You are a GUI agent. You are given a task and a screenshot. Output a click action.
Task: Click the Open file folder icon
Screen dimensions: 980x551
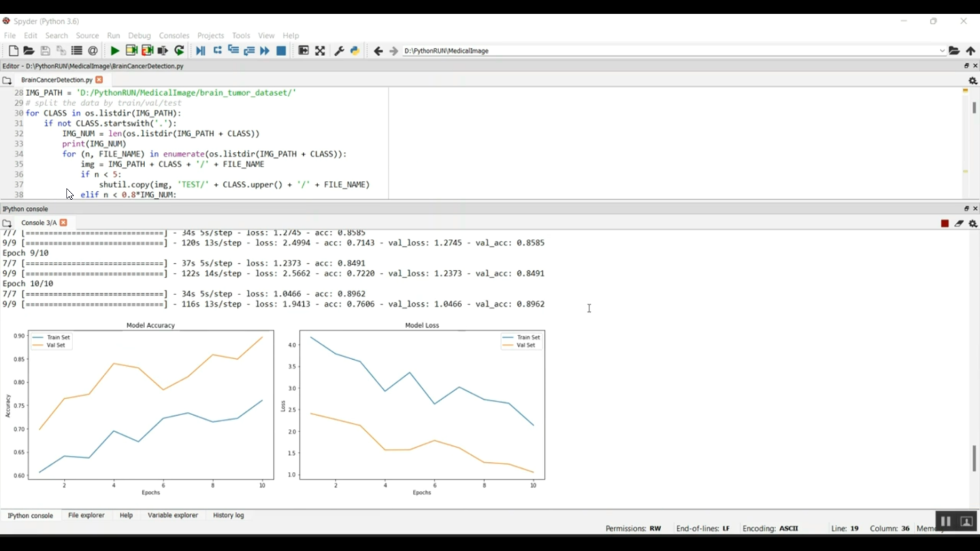[29, 51]
